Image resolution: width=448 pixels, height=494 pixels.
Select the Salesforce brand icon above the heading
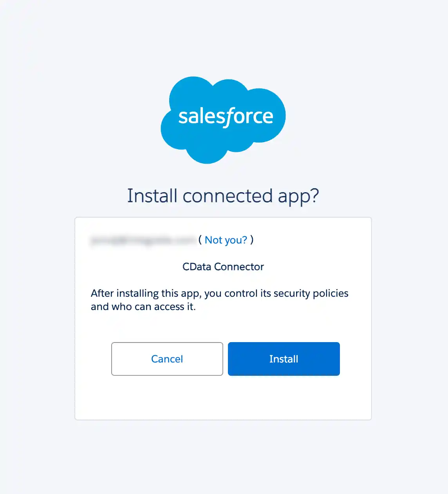click(x=223, y=117)
